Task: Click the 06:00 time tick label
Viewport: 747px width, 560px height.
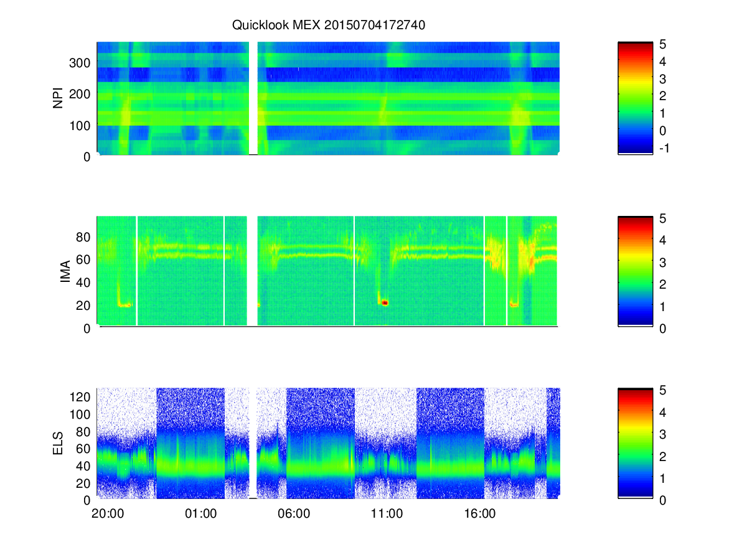Action: click(x=294, y=515)
